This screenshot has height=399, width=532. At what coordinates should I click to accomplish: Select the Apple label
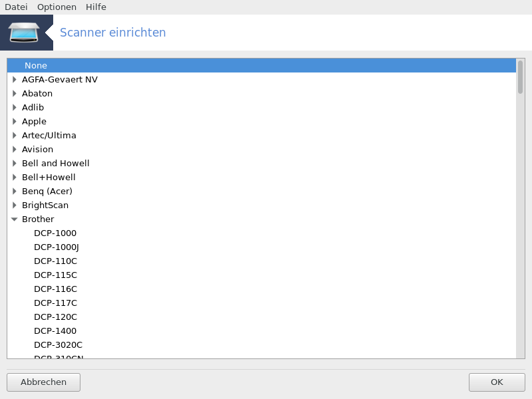point(34,122)
